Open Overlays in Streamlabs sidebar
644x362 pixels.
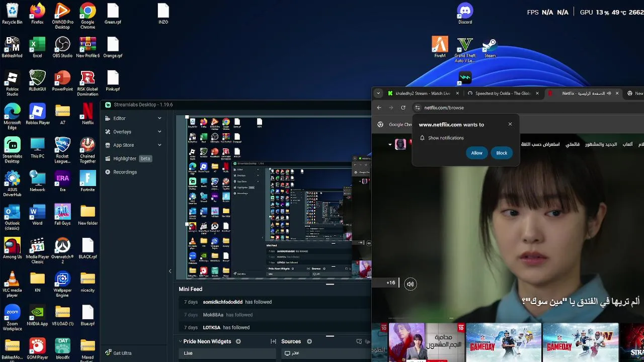click(x=134, y=132)
